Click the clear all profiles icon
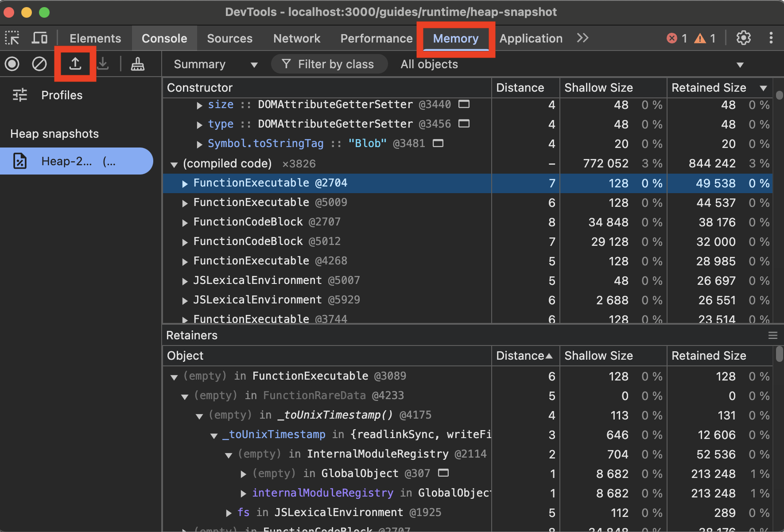Image resolution: width=784 pixels, height=532 pixels. coord(39,64)
